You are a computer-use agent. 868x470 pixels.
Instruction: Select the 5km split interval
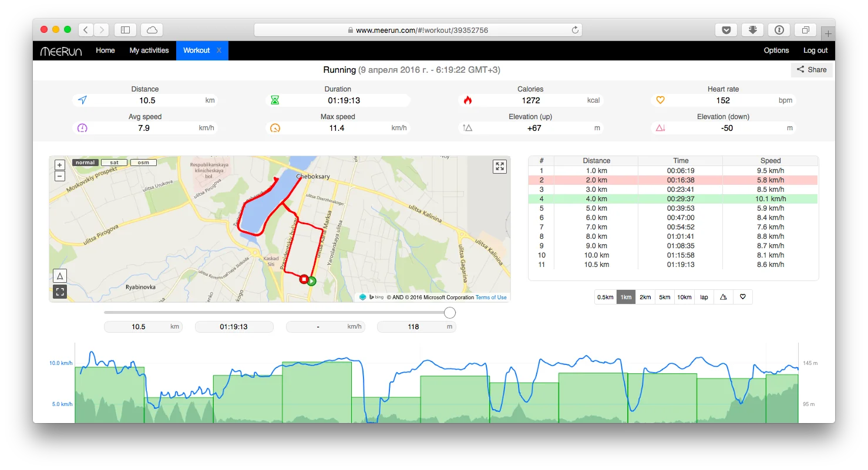click(x=665, y=297)
